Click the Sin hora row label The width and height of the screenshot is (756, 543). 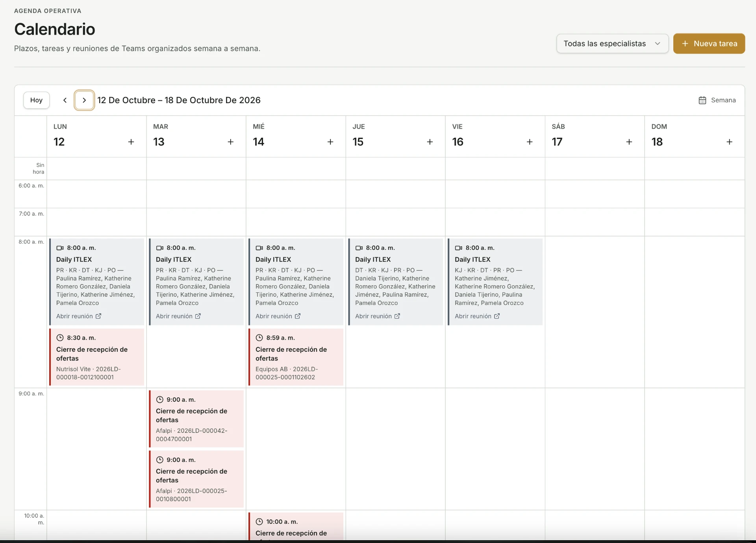point(39,168)
